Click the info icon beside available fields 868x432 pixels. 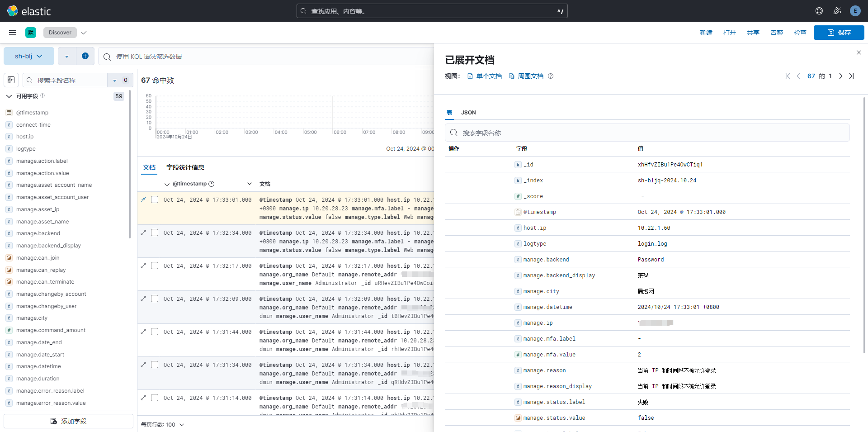[x=42, y=95]
